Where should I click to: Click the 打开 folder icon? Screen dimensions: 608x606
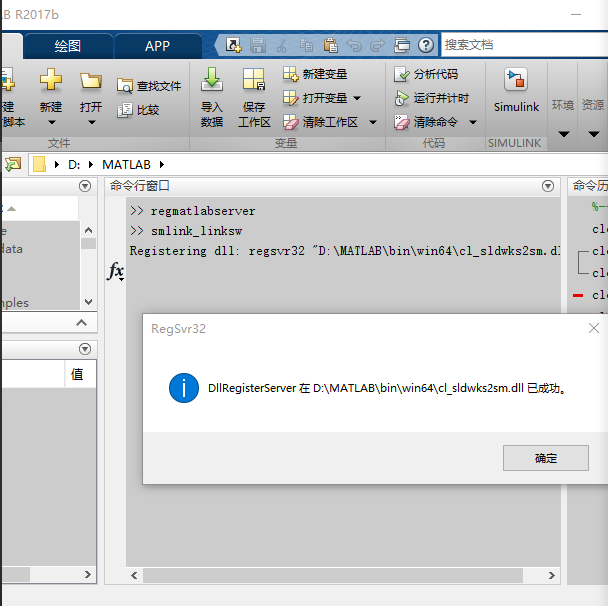(x=91, y=80)
